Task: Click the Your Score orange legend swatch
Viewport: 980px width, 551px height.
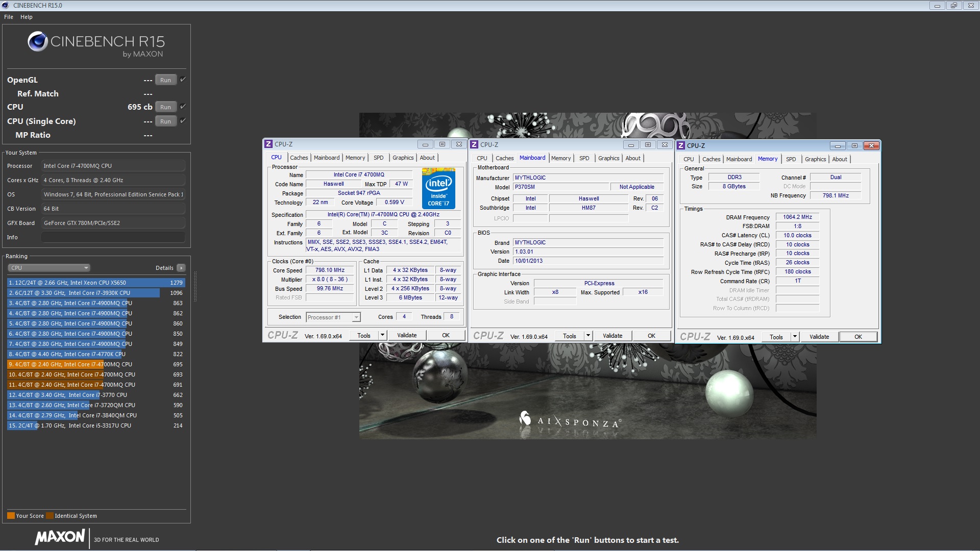Action: 11,515
